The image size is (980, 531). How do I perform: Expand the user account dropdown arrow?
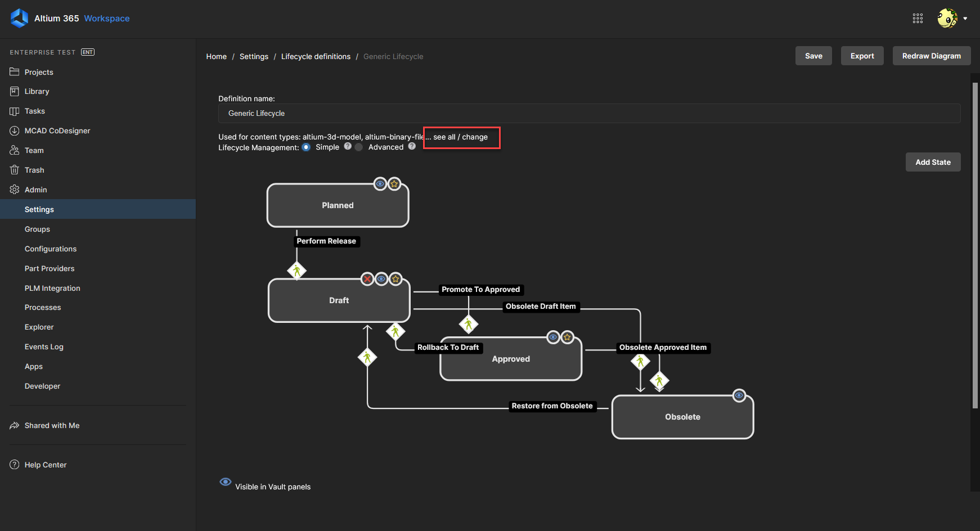click(x=965, y=19)
